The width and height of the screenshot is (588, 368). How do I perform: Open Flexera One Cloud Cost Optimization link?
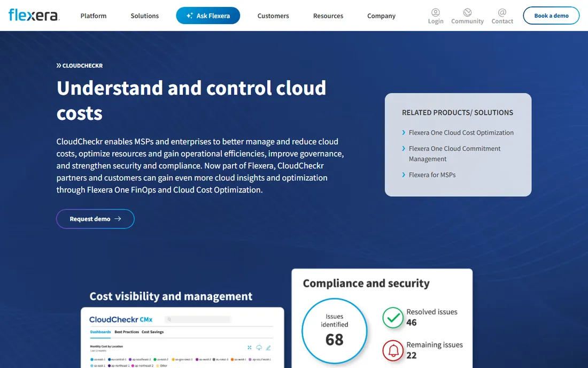(461, 133)
